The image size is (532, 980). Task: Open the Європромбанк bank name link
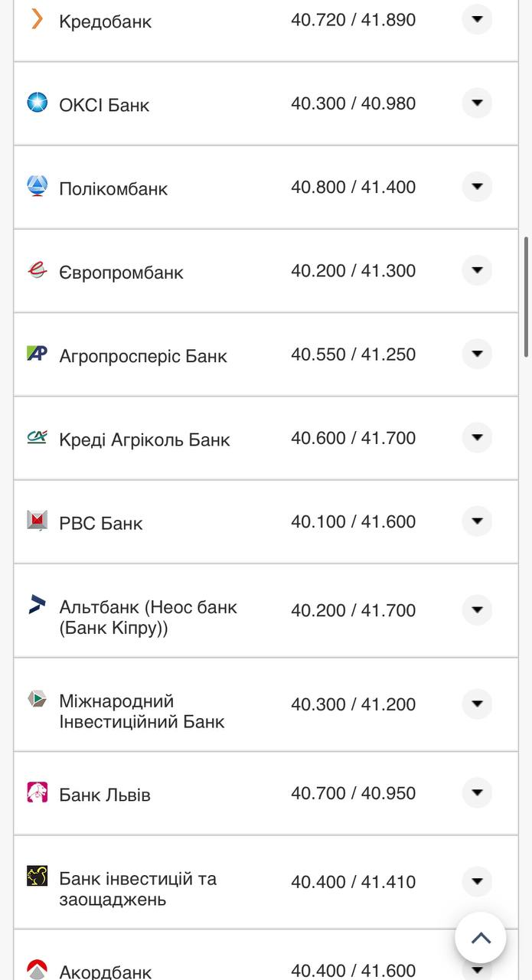click(121, 273)
